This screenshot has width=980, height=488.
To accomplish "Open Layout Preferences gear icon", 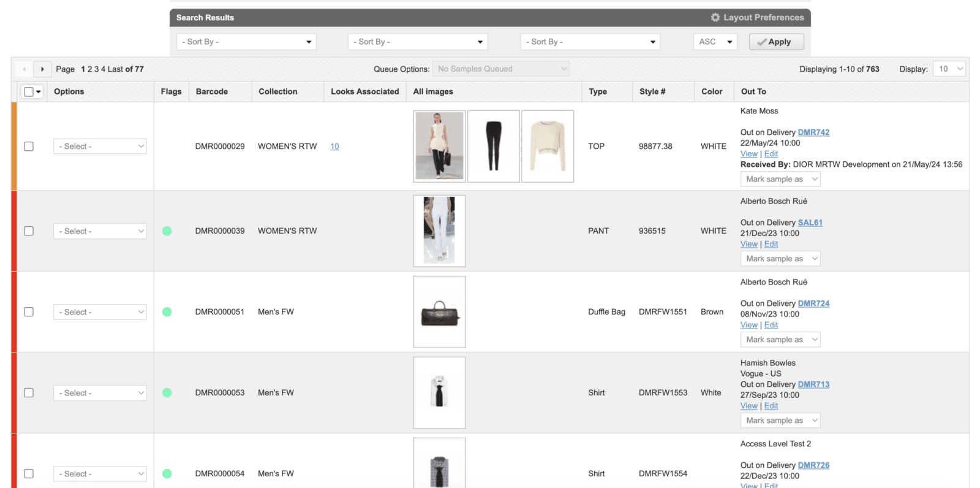I will point(715,18).
